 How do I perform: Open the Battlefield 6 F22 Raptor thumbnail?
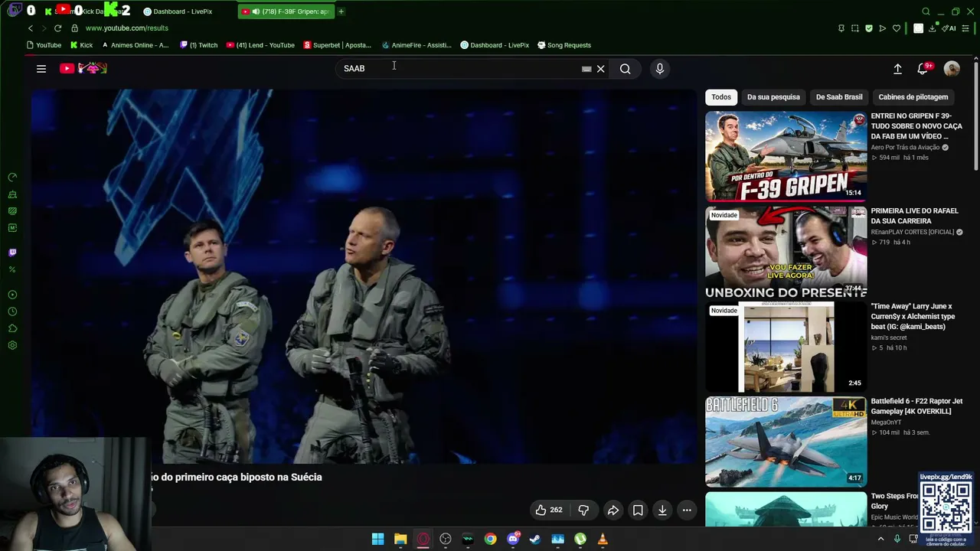(786, 442)
